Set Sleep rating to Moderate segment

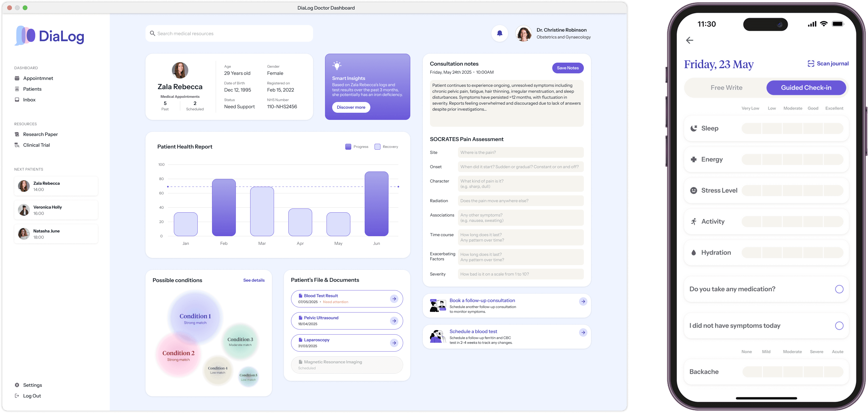click(x=793, y=128)
